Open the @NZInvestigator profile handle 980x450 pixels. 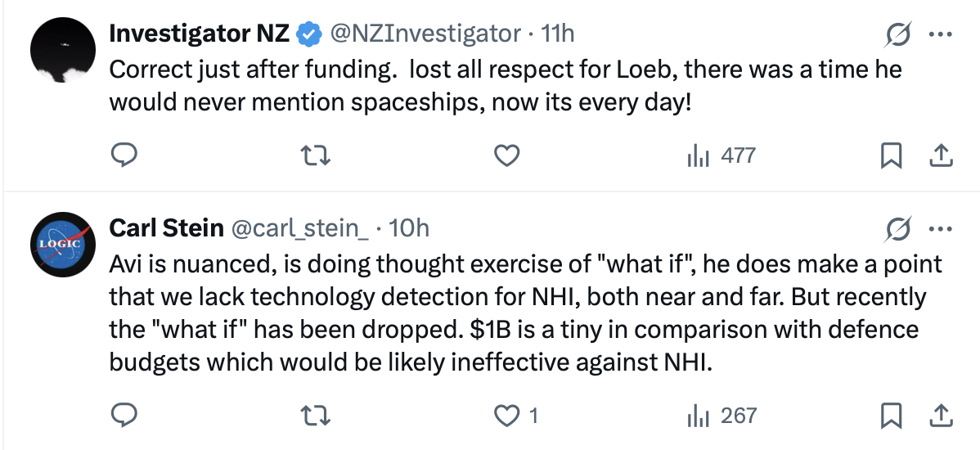[x=425, y=34]
